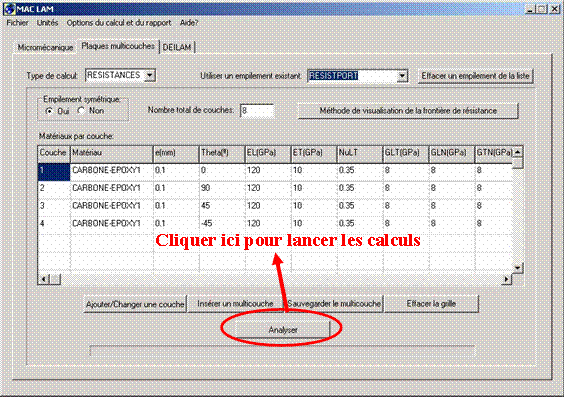Image resolution: width=566 pixels, height=397 pixels.
Task: Click the Couche column header
Action: pos(53,153)
